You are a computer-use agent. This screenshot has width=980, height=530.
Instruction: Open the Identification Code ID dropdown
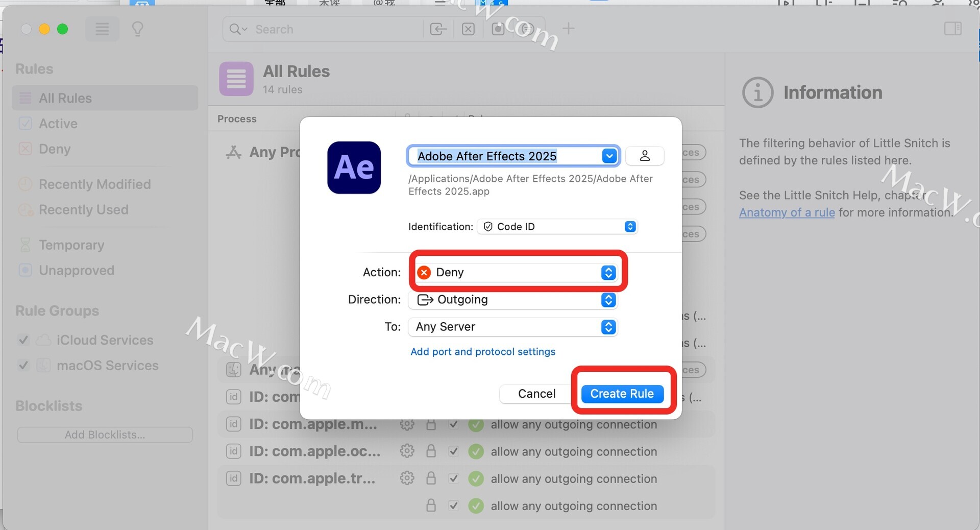[x=558, y=227]
